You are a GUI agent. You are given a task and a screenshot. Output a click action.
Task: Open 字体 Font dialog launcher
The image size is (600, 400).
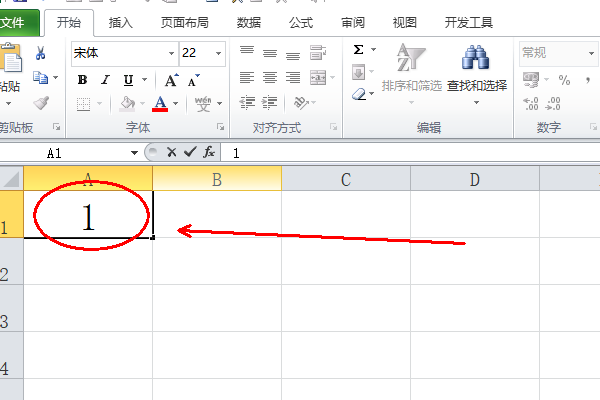pos(220,127)
